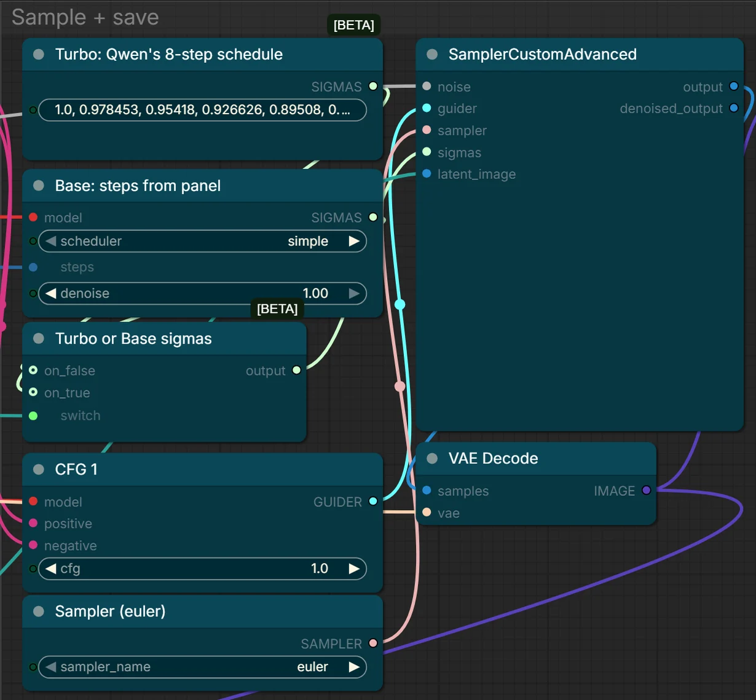Collapse the Sampler (euler) node dot
The image size is (756, 700).
pos(39,612)
